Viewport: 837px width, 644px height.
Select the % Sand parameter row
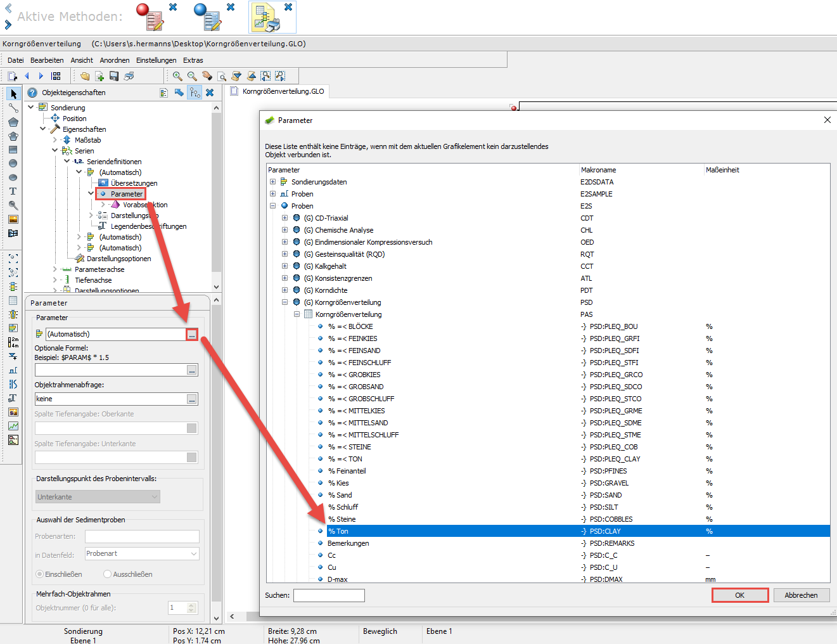[578, 495]
